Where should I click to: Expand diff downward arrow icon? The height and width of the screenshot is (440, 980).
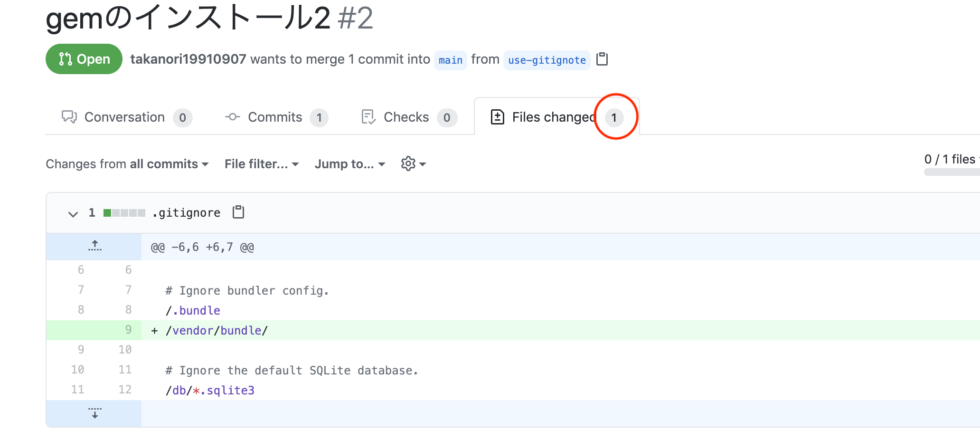[x=95, y=413]
